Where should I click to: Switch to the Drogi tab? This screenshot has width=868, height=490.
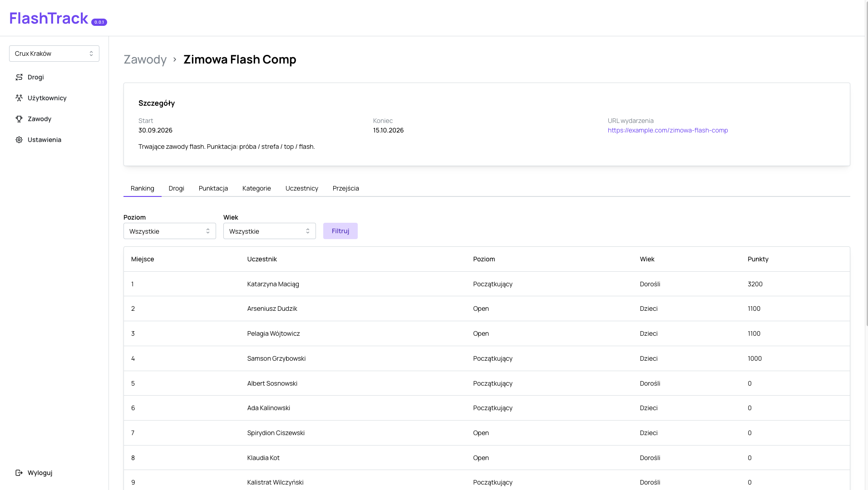pyautogui.click(x=177, y=188)
